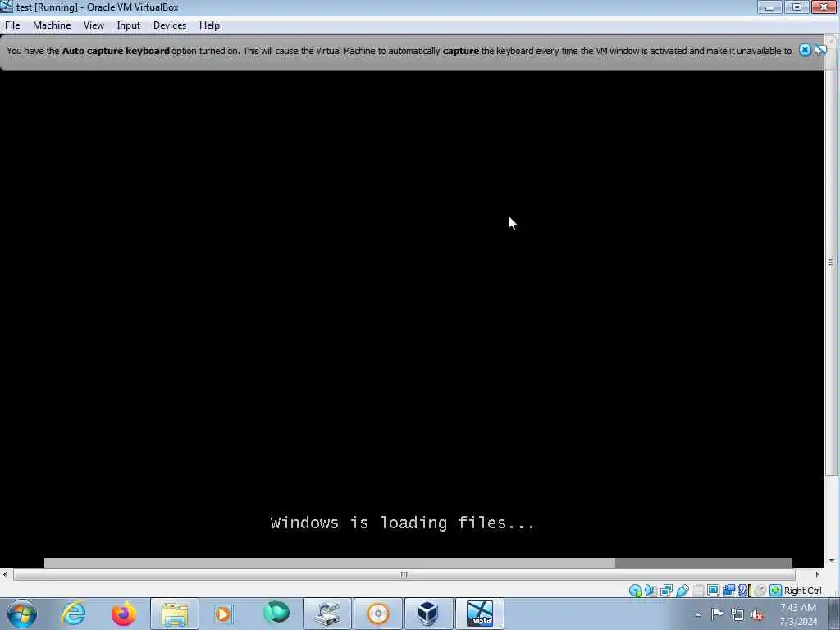Click the Right Ctrl host key label
The height and width of the screenshot is (630, 840).
(x=802, y=591)
